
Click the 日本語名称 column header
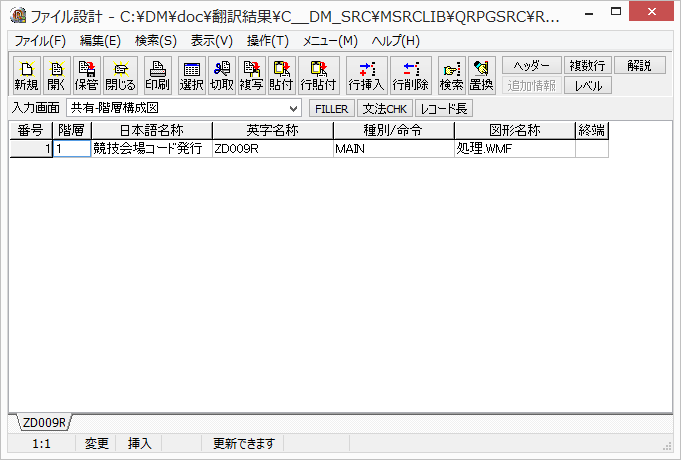152,130
